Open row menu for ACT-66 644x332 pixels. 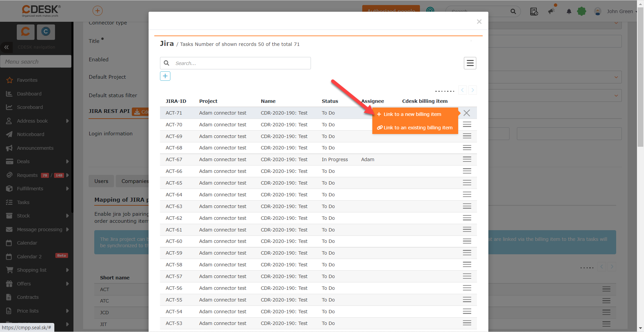point(467,171)
